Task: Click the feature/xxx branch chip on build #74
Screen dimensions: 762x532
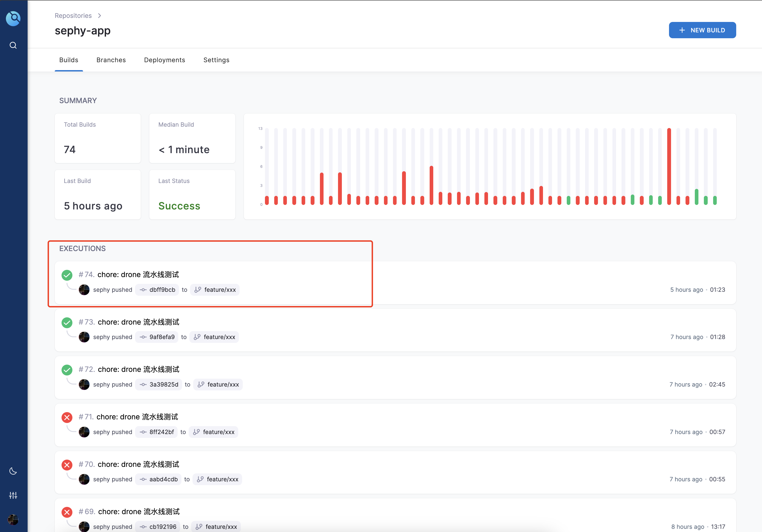Action: click(215, 290)
